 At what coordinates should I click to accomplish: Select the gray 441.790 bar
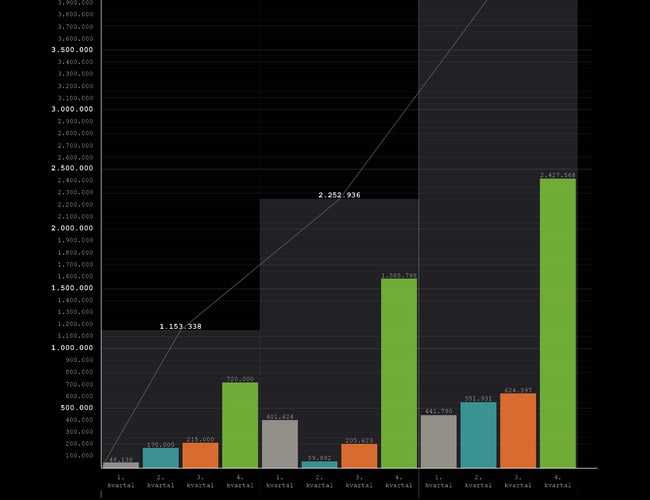coord(438,441)
